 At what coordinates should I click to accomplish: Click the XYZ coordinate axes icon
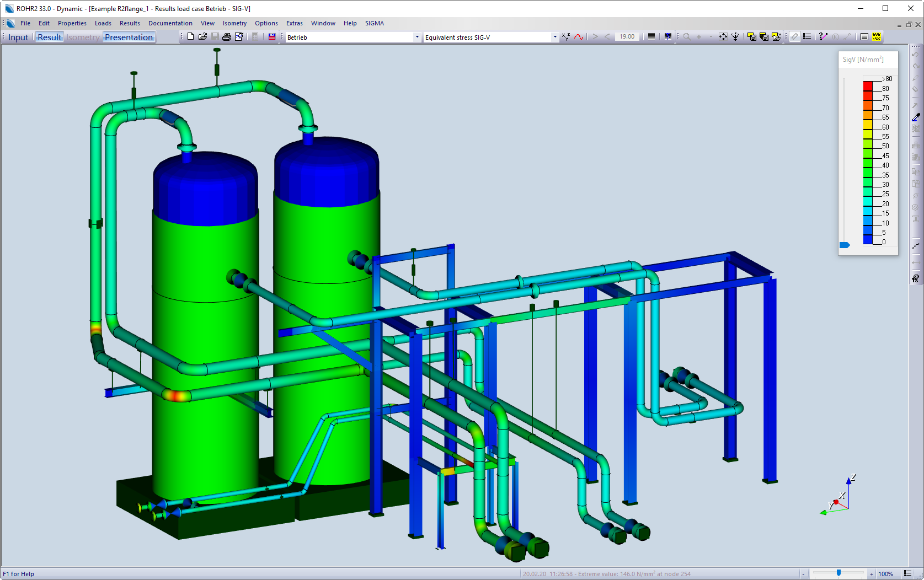[565, 37]
